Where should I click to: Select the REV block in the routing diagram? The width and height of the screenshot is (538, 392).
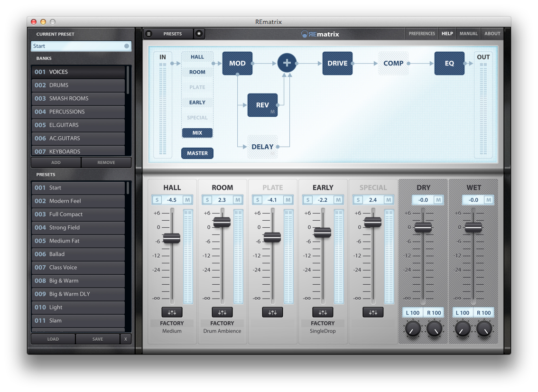tap(262, 104)
